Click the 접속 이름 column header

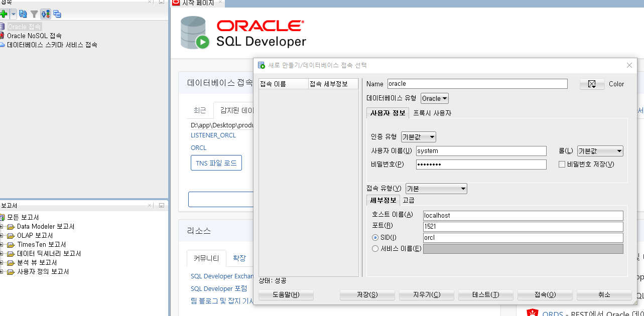click(284, 84)
